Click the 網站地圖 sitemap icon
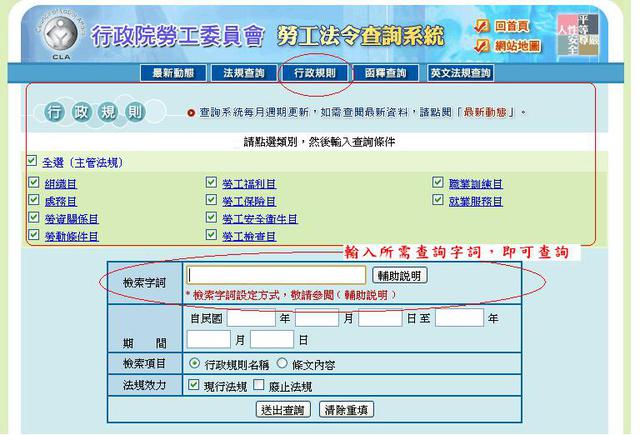 click(x=482, y=47)
